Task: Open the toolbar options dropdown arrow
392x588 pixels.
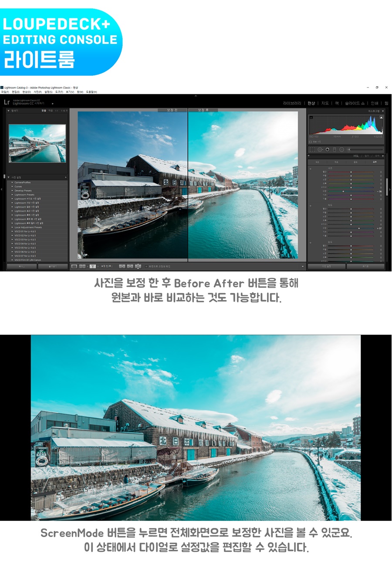Action: click(303, 266)
